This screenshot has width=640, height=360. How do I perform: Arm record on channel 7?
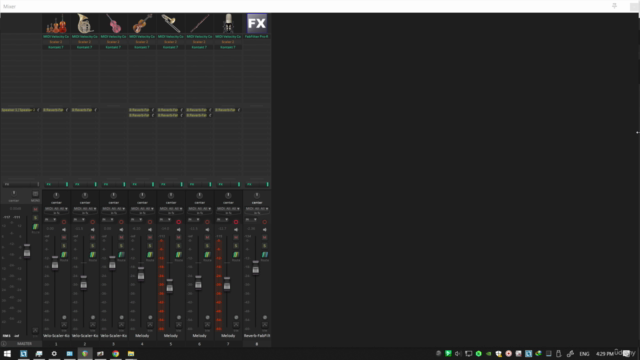236,222
